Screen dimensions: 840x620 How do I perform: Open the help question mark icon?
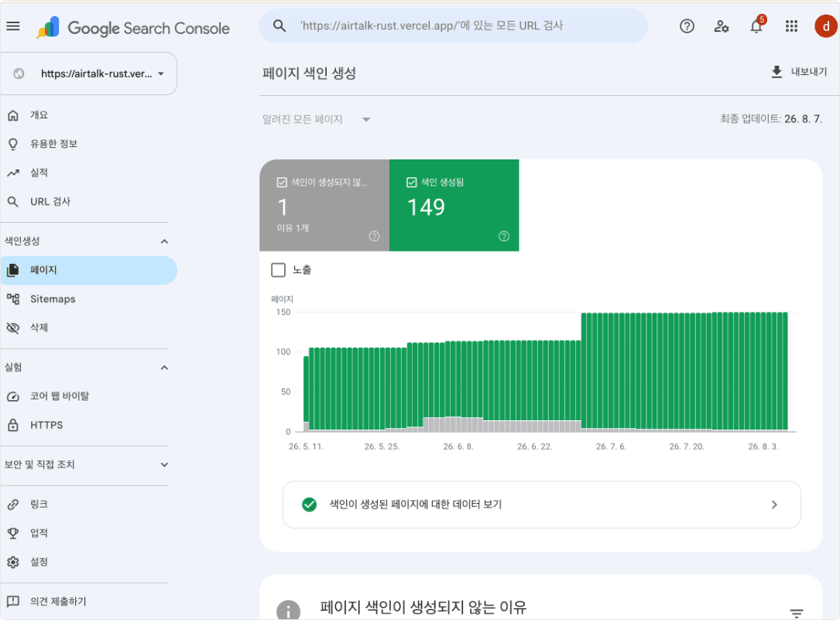(x=687, y=26)
